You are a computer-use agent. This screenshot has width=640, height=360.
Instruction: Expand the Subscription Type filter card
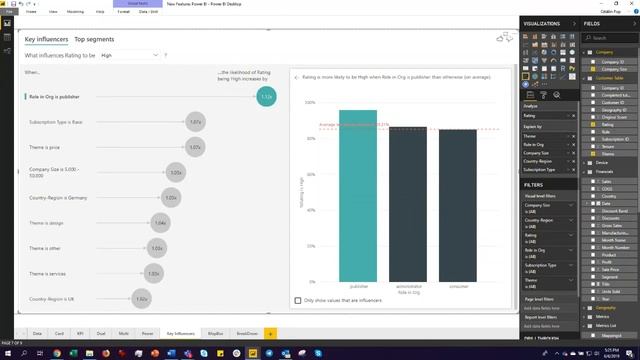(x=571, y=265)
